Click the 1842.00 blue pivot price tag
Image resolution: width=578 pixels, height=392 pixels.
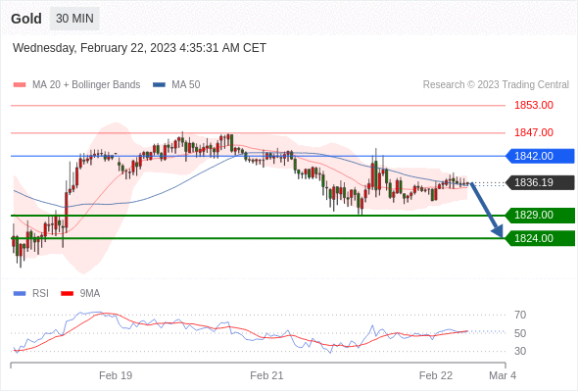[x=540, y=156]
